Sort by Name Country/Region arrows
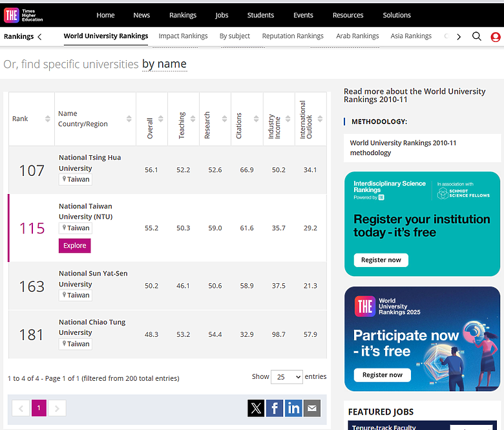The height and width of the screenshot is (430, 504). click(129, 119)
